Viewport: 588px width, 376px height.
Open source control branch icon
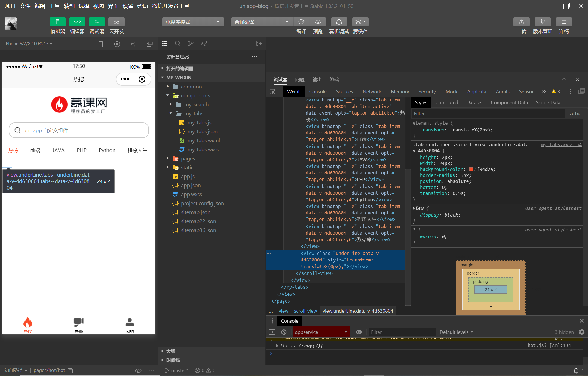point(191,44)
